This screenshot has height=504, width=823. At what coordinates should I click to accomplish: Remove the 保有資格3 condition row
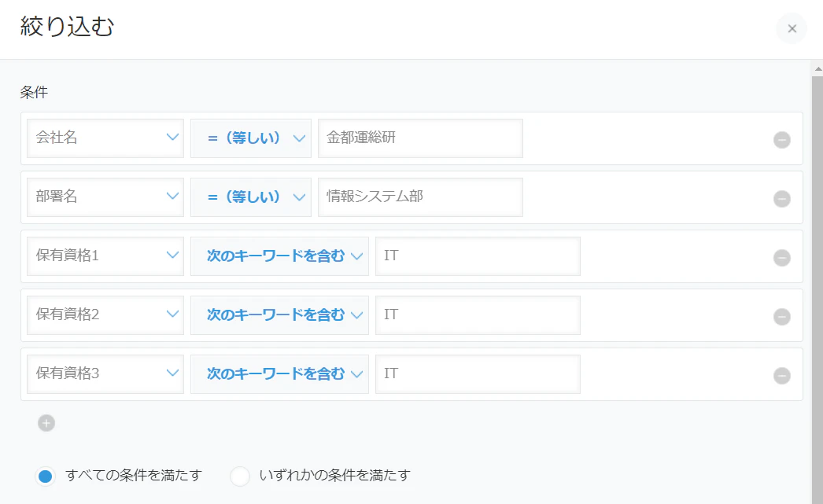(x=781, y=376)
